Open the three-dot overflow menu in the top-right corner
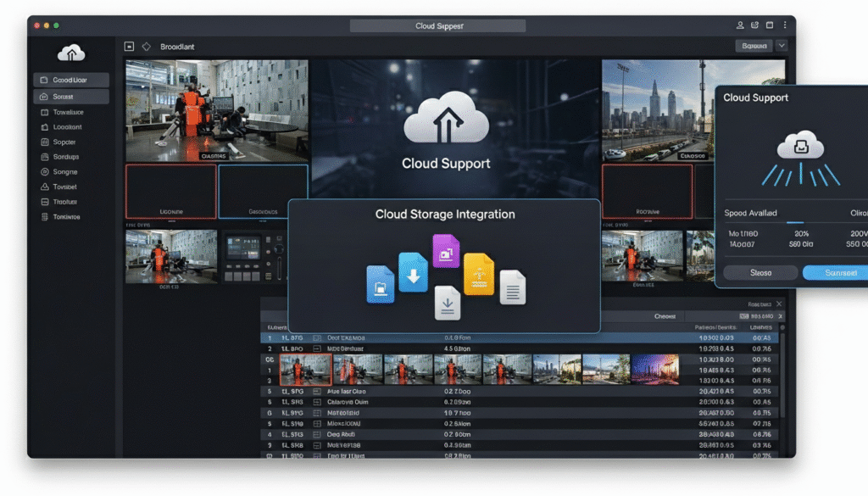The image size is (868, 496). click(x=785, y=25)
